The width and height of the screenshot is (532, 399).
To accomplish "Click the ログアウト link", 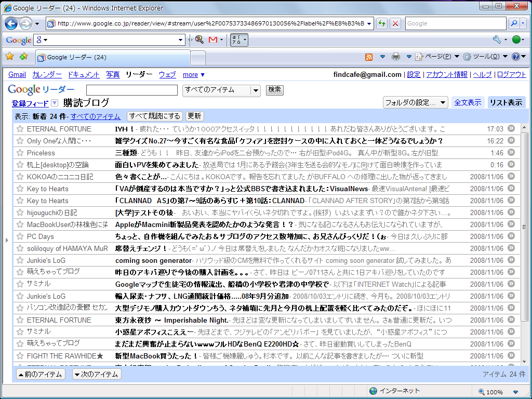I will (x=511, y=75).
